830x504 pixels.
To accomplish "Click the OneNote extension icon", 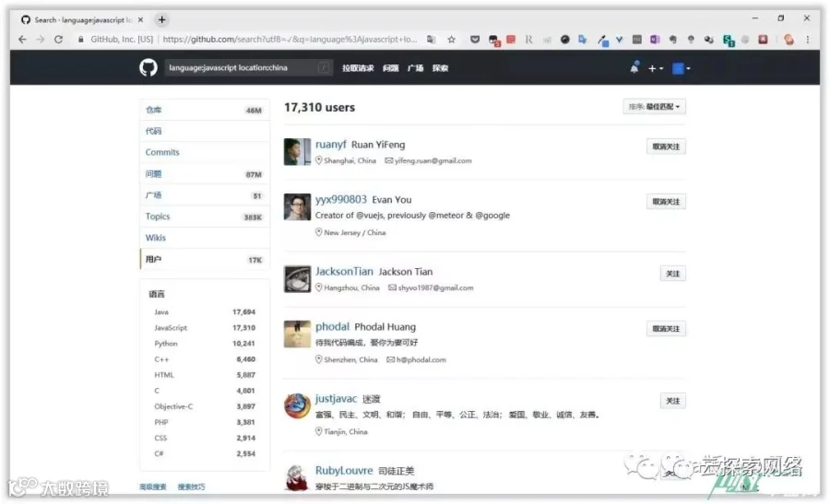I will tap(654, 39).
